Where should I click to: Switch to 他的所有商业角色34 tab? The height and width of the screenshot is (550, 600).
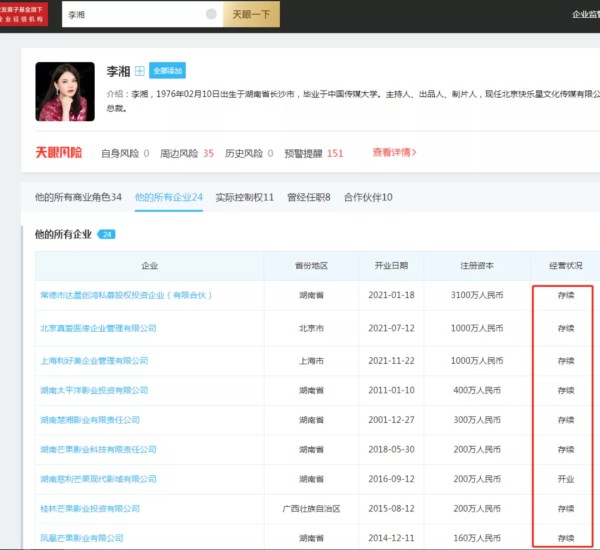78,197
